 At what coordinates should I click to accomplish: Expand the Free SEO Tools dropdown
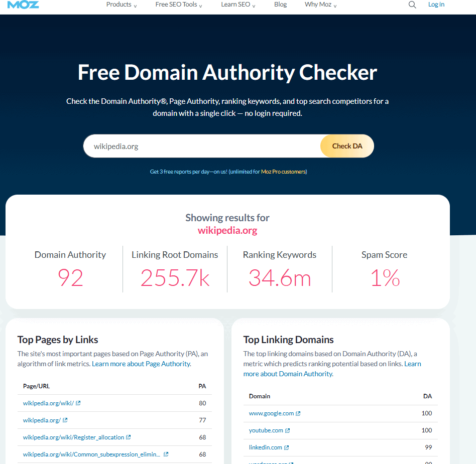(x=178, y=5)
